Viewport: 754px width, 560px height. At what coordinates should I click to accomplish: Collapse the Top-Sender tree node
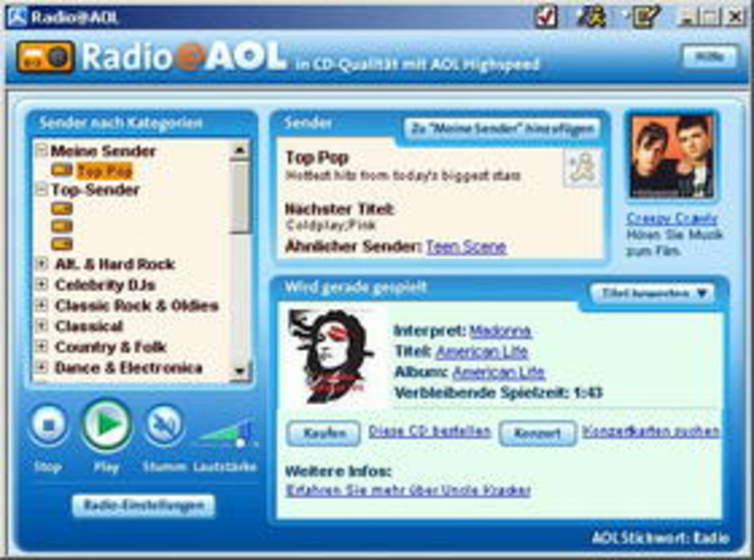42,190
